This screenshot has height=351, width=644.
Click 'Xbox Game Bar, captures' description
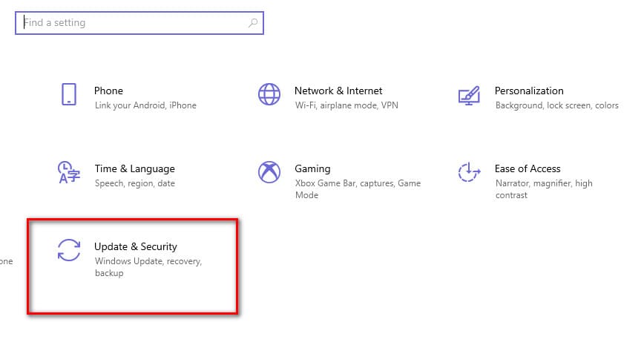pyautogui.click(x=345, y=183)
